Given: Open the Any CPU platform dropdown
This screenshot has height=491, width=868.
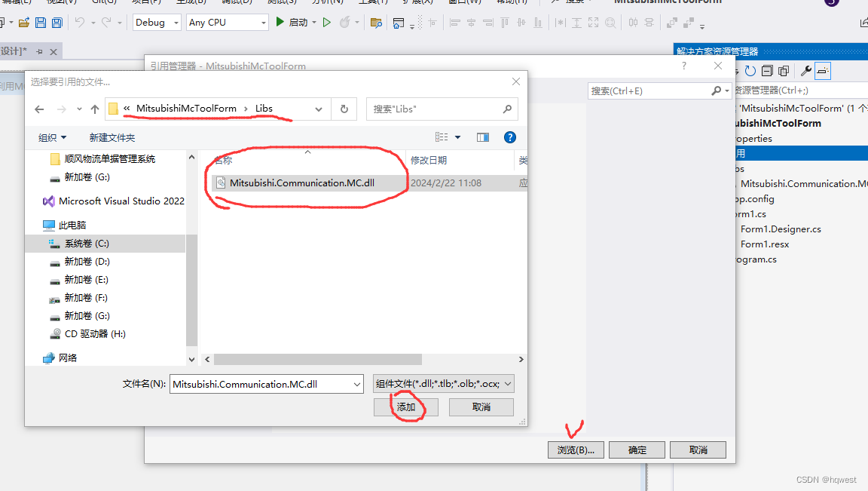Looking at the screenshot, I should 264,23.
